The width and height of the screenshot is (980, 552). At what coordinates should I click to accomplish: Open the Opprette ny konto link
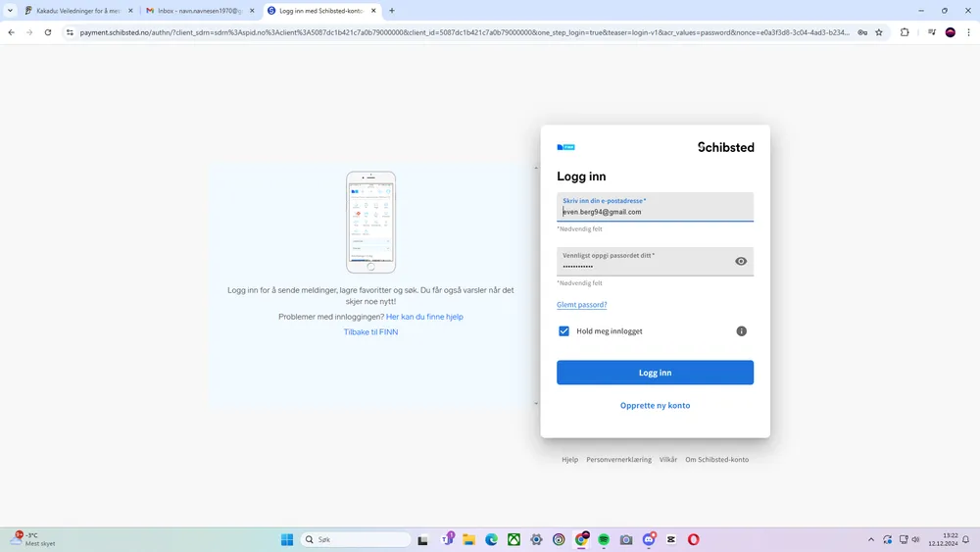pos(655,405)
